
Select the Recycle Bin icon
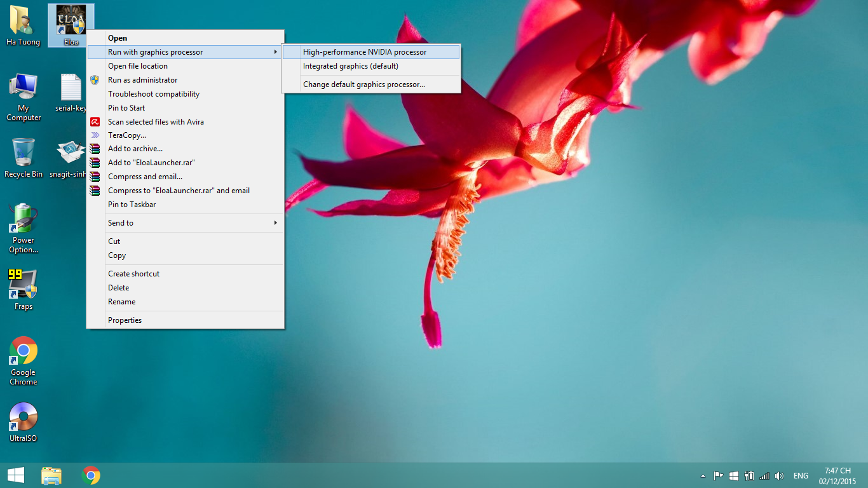click(x=24, y=158)
